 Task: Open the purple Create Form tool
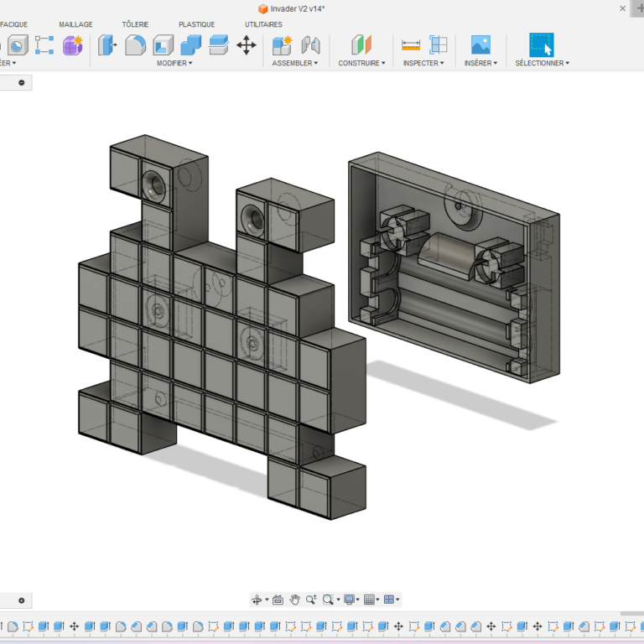(73, 45)
